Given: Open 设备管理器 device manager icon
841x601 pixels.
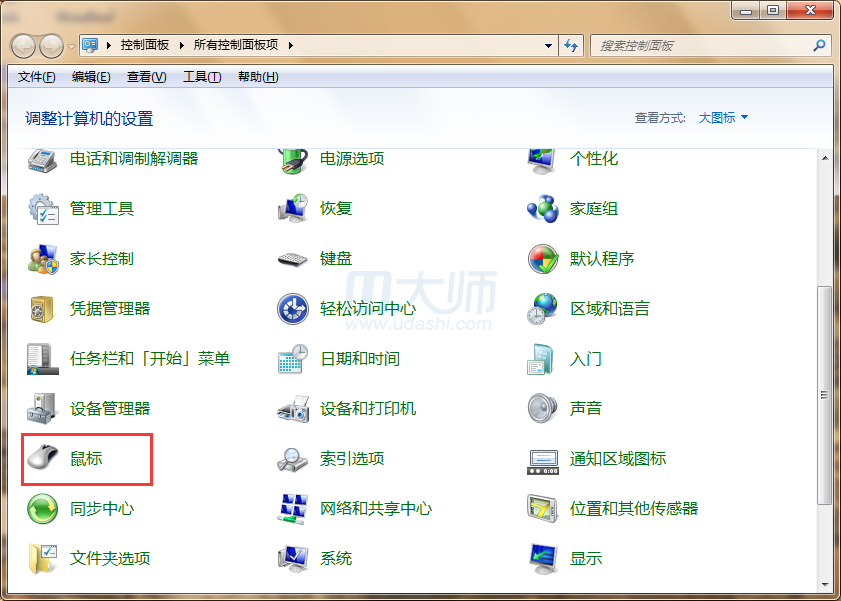Looking at the screenshot, I should 43,408.
